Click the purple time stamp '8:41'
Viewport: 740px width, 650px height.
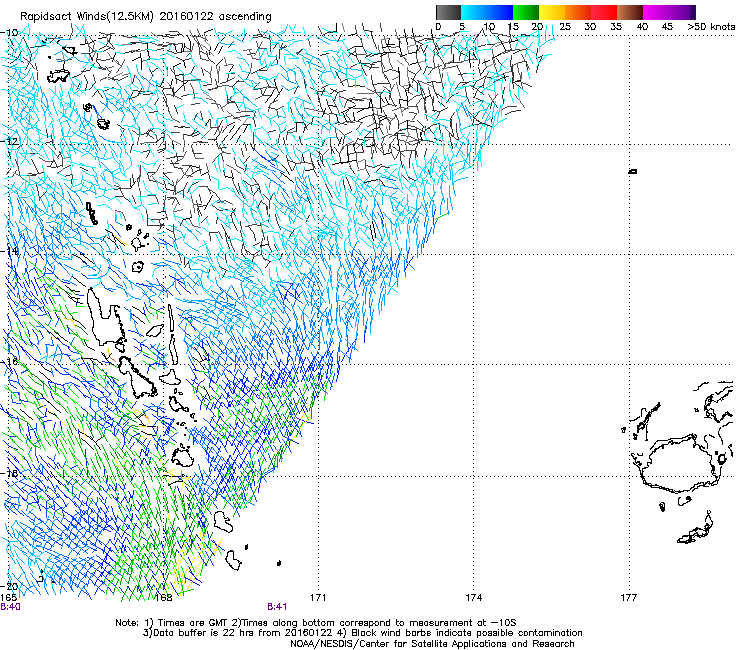(277, 607)
